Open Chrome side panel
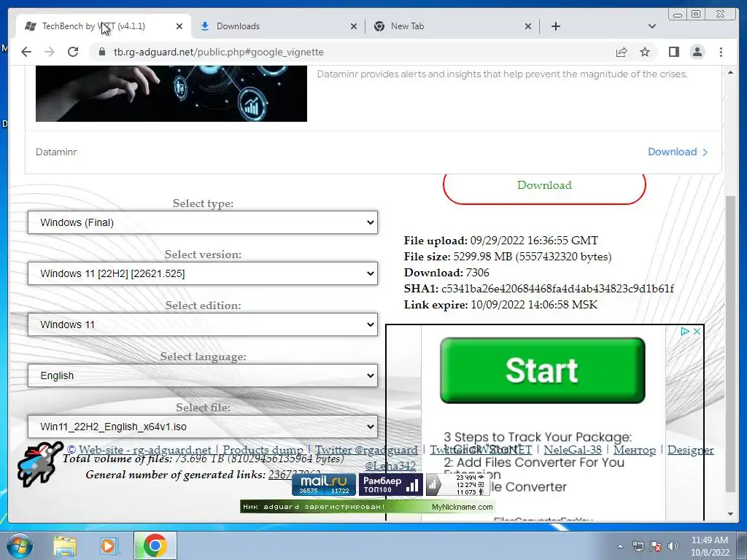Viewport: 747px width, 560px height. pos(673,52)
